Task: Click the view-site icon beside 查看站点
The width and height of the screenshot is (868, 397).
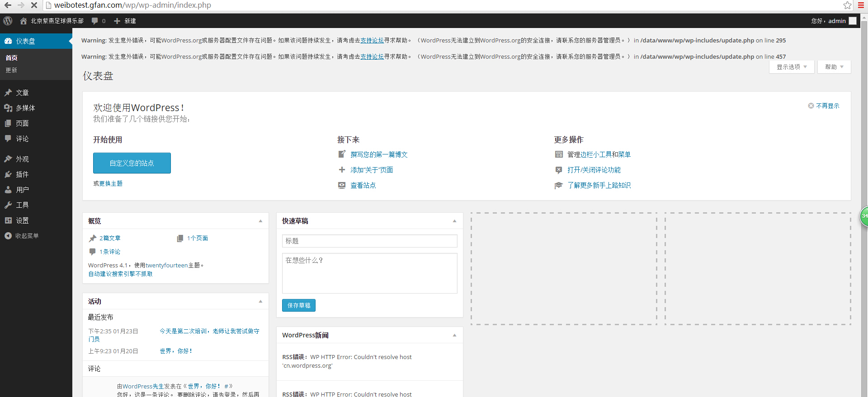Action: pyautogui.click(x=342, y=185)
